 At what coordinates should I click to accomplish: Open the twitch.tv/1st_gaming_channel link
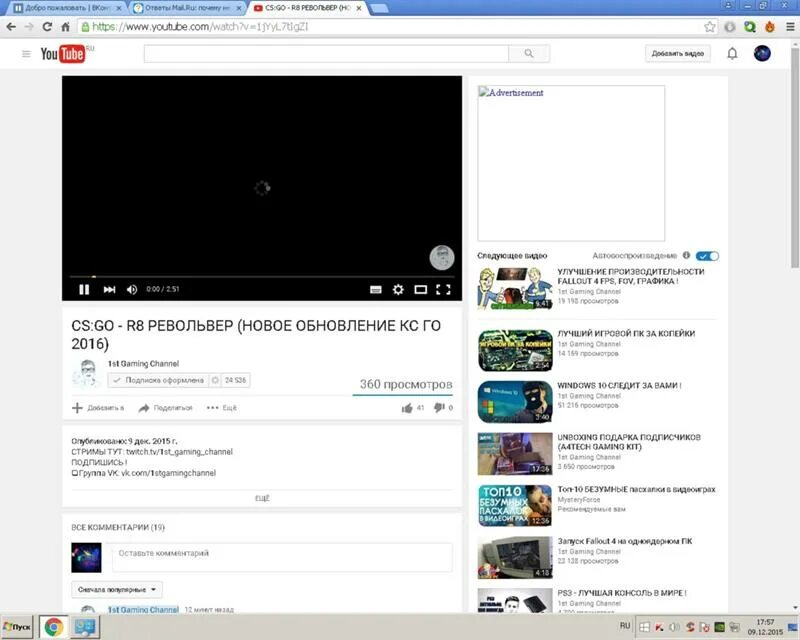[180, 452]
